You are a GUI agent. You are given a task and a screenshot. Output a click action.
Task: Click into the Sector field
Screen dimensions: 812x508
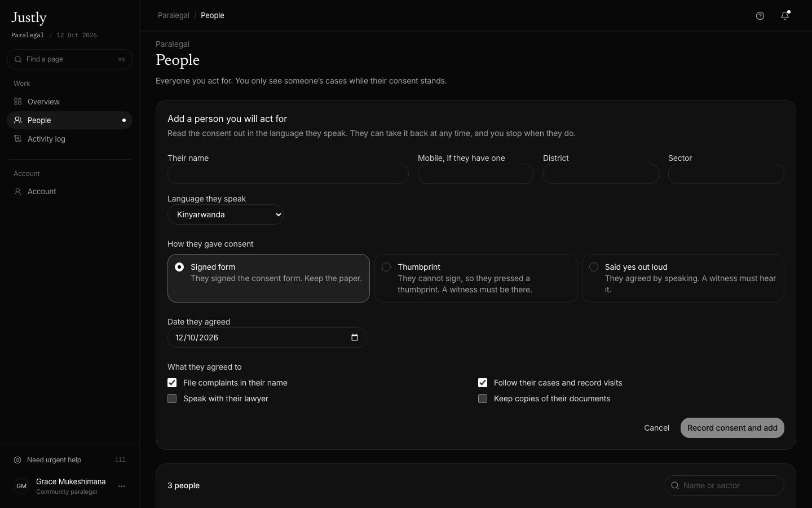coord(726,174)
